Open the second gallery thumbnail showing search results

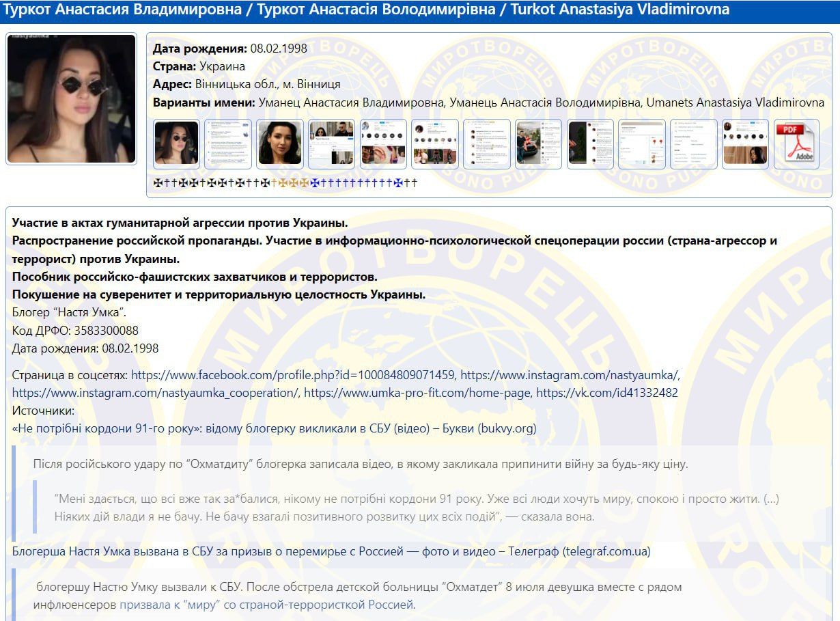tap(228, 144)
